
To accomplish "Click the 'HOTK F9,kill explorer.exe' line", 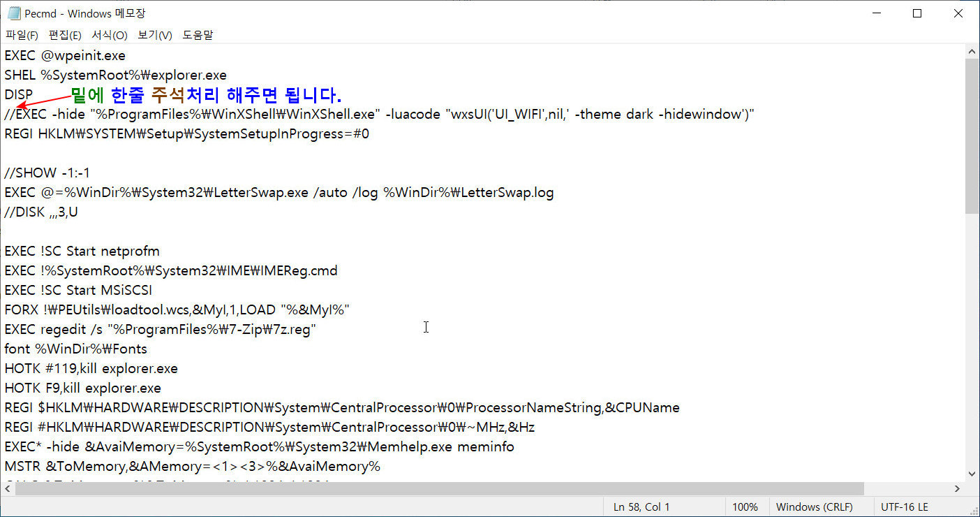I will click(x=82, y=388).
